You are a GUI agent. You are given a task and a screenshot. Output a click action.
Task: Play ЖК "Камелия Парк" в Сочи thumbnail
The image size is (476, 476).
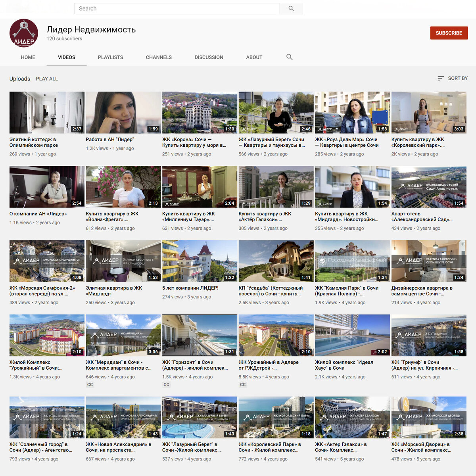tap(352, 261)
